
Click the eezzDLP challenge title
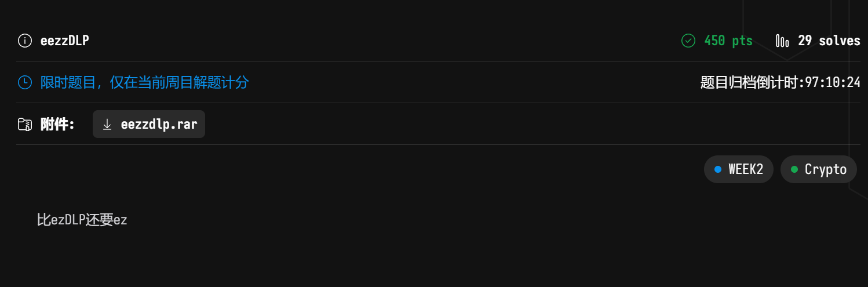point(65,41)
